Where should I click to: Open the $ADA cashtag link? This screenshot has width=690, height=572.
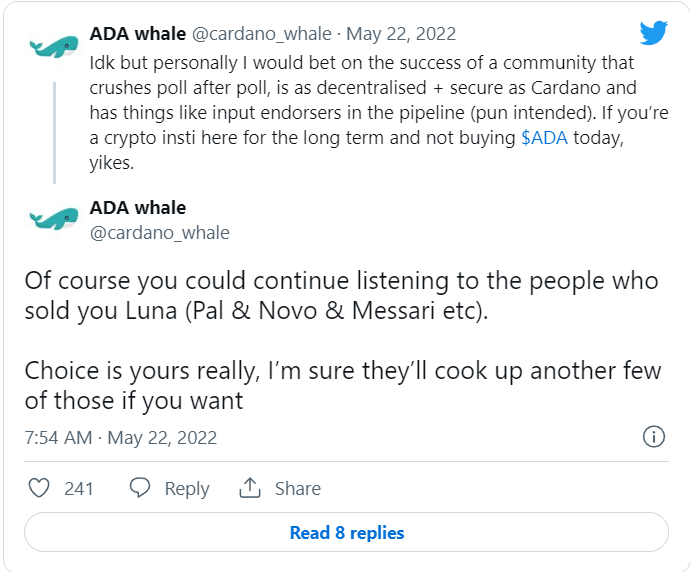(x=544, y=138)
